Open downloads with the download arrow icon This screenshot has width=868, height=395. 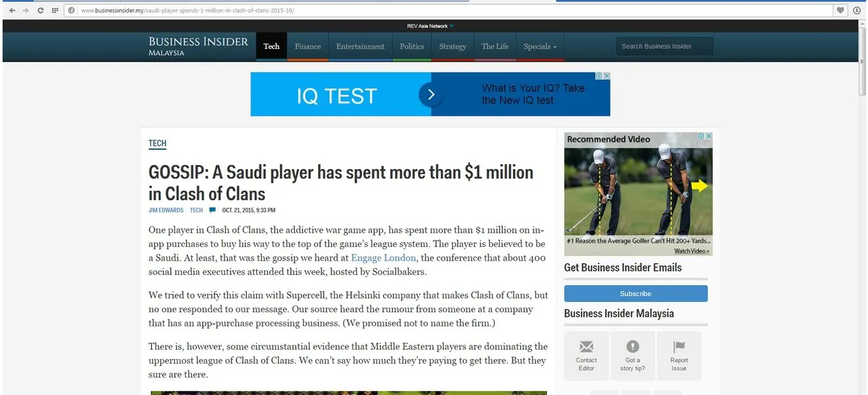pyautogui.click(x=857, y=10)
